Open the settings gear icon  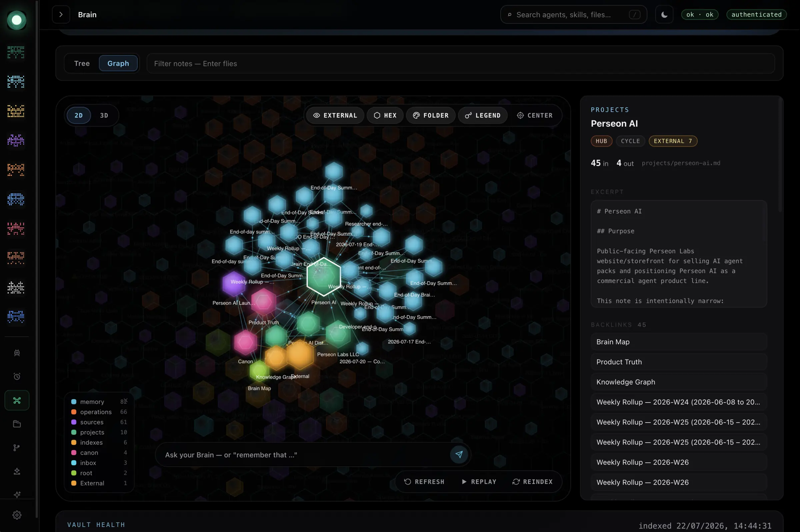[x=17, y=515]
